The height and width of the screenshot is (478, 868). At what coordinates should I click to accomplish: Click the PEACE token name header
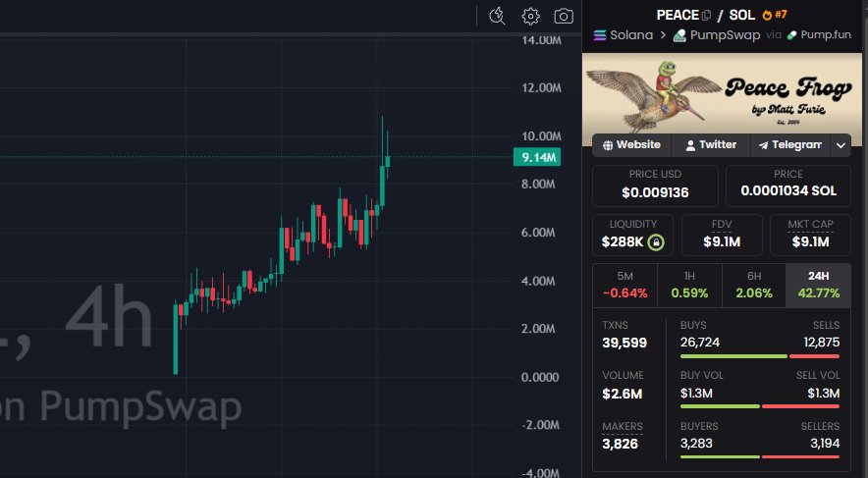[678, 15]
